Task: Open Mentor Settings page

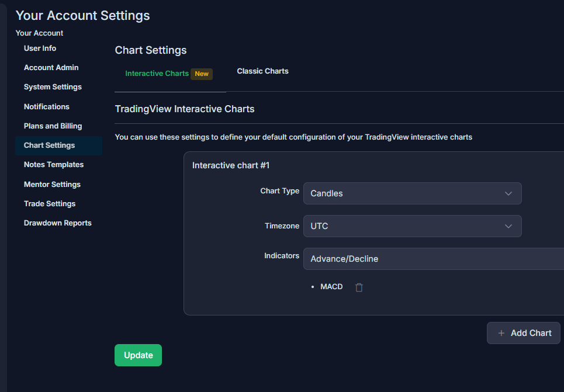Action: coord(52,185)
